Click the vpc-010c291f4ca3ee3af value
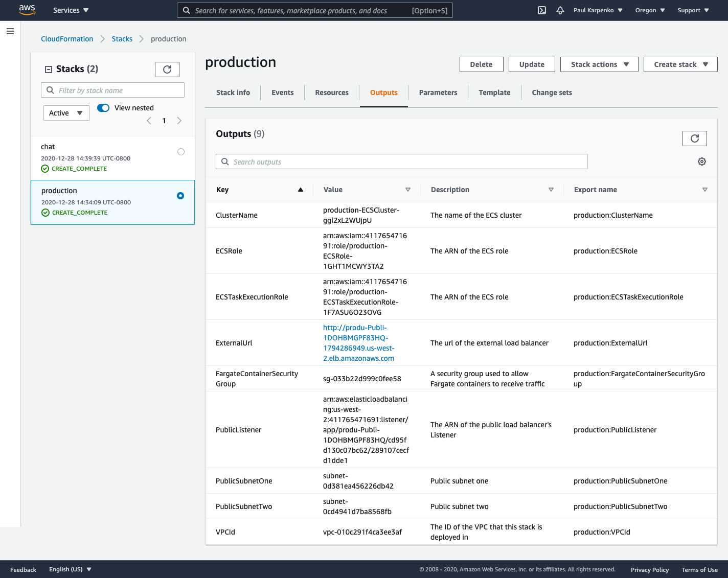Screen dimensions: 728x578 pyautogui.click(x=362, y=532)
